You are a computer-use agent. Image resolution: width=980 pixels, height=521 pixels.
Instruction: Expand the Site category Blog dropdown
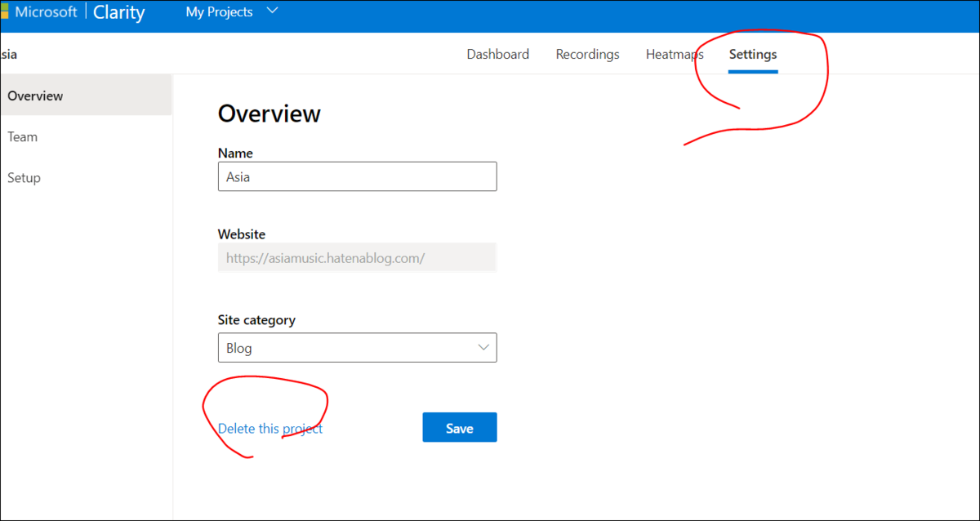pyautogui.click(x=357, y=348)
